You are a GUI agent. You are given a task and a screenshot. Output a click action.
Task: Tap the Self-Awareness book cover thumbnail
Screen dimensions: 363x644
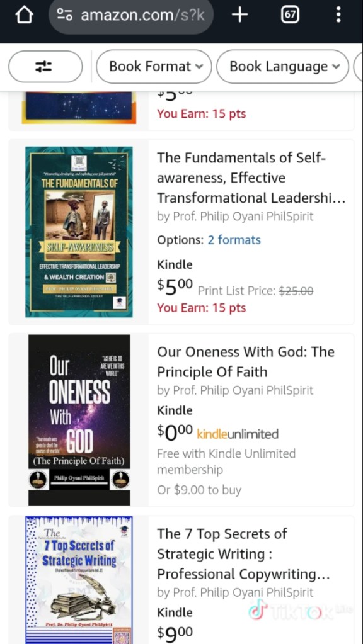79,232
